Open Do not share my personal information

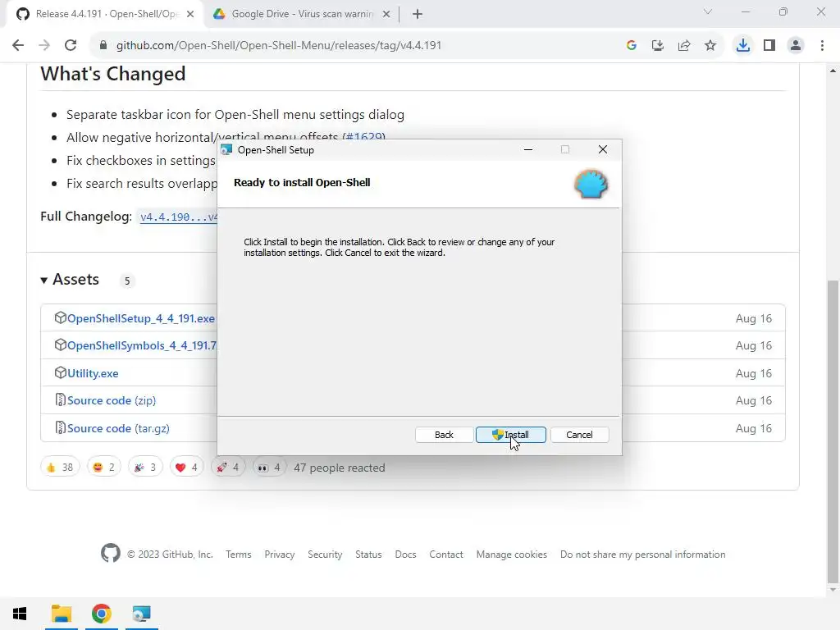(643, 555)
